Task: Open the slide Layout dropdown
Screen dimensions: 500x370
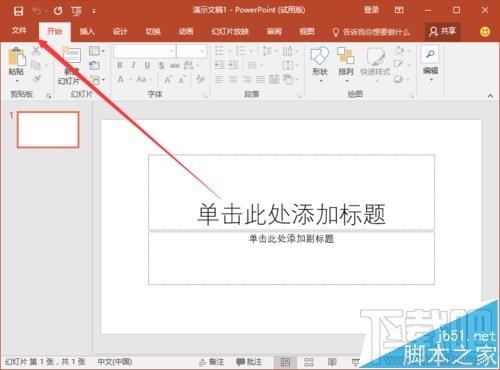Action: tap(97, 51)
